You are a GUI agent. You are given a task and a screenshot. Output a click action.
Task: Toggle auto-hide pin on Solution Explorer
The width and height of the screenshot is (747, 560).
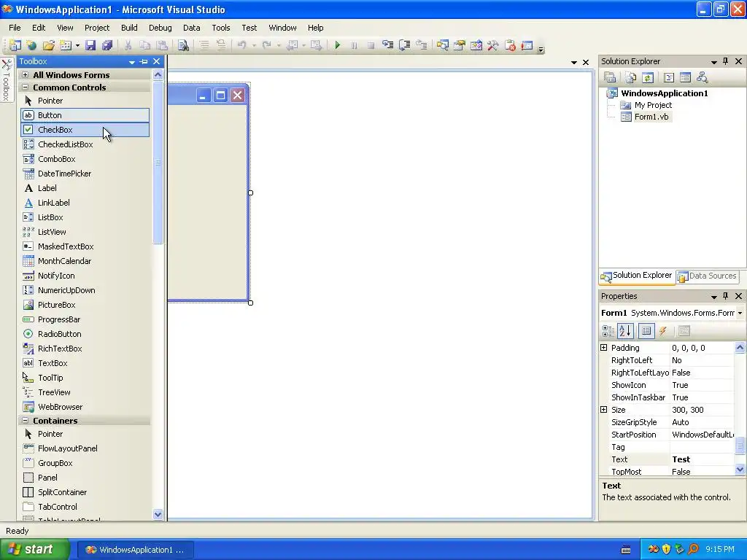[x=726, y=61]
